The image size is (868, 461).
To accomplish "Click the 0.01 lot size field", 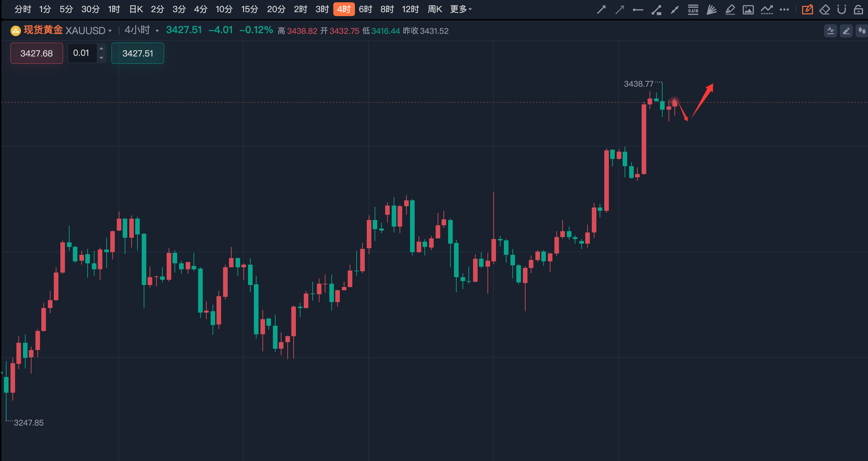I will pyautogui.click(x=81, y=53).
